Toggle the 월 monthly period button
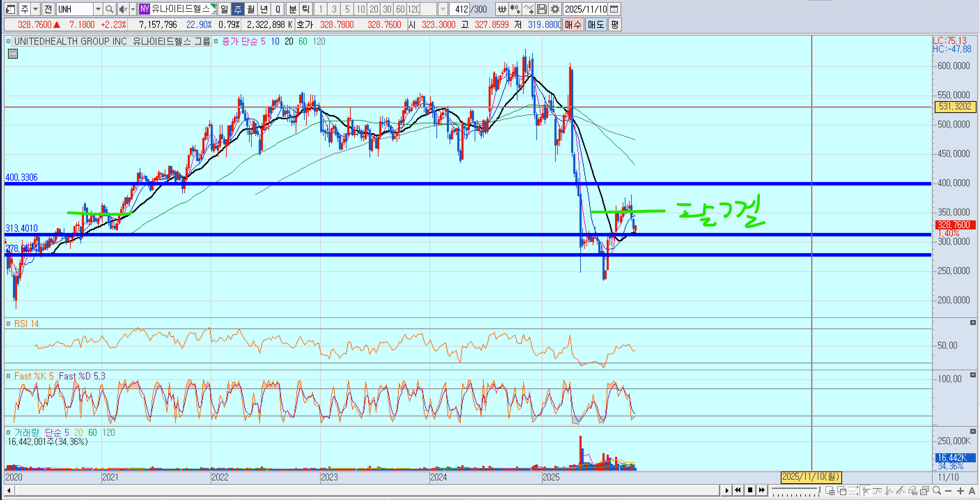 [251, 9]
